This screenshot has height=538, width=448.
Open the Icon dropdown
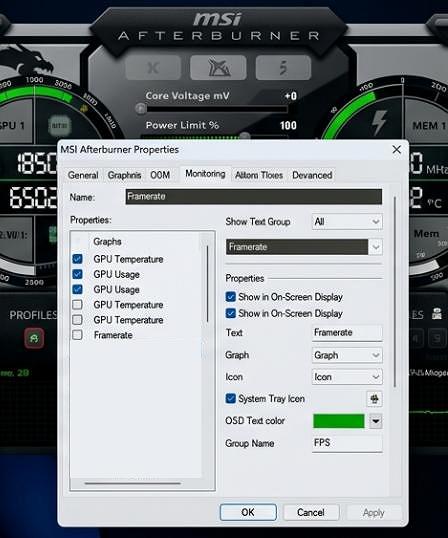click(x=347, y=377)
